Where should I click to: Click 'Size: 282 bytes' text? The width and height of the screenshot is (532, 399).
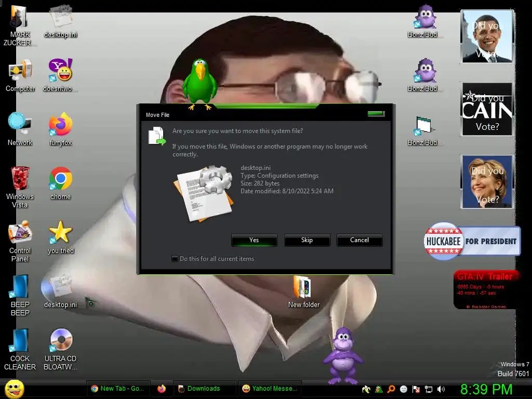(260, 183)
